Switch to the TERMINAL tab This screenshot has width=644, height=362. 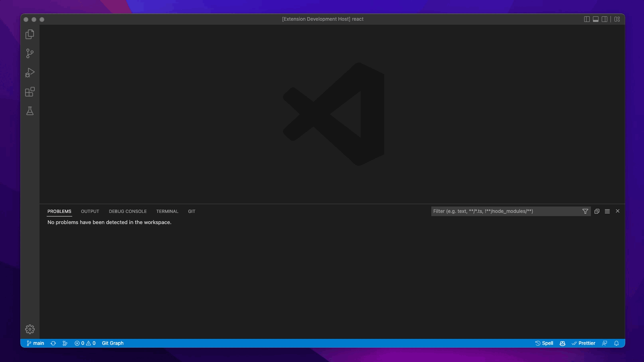[x=167, y=211]
